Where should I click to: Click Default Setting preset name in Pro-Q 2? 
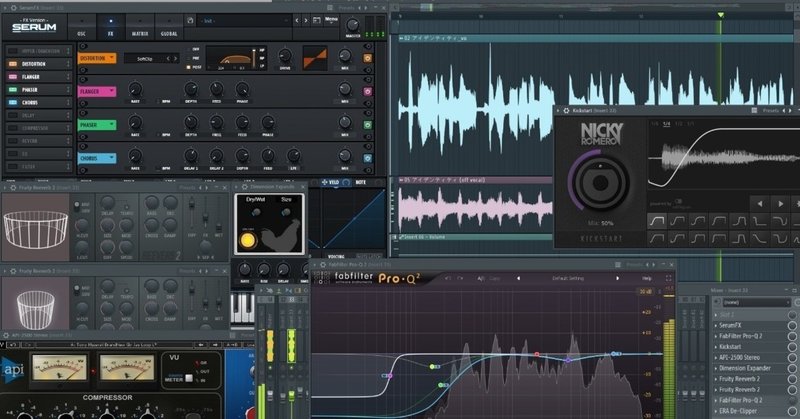tap(568, 279)
